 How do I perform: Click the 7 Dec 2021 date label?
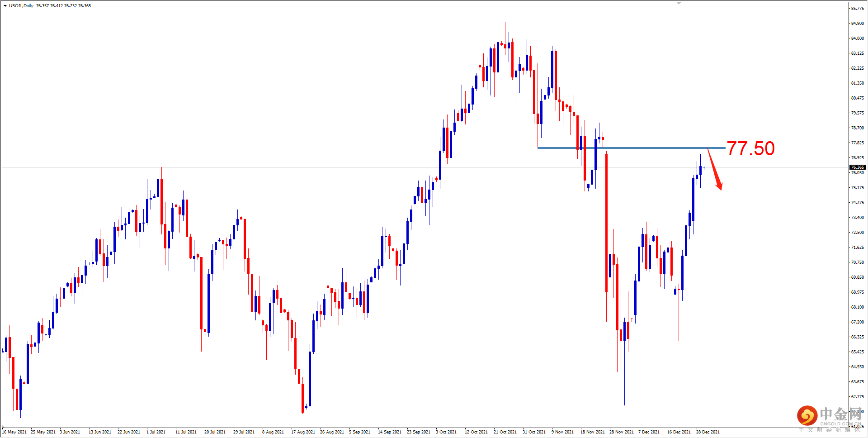point(649,432)
